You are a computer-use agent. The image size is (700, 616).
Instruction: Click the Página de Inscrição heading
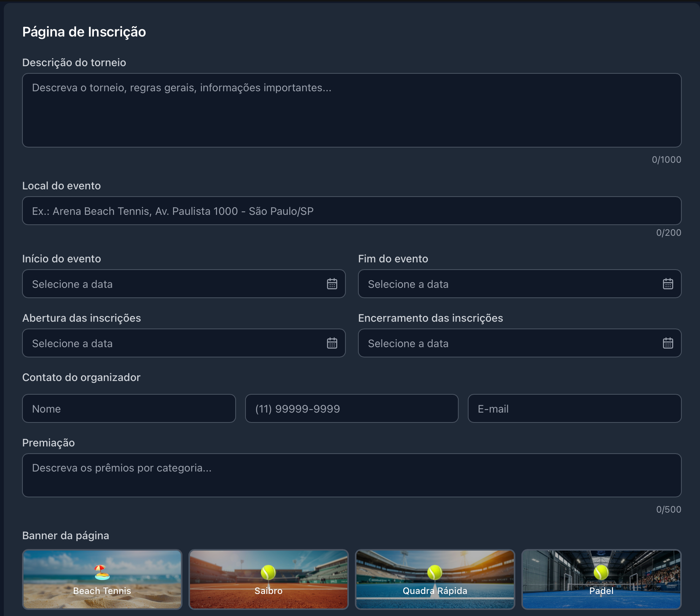point(84,32)
